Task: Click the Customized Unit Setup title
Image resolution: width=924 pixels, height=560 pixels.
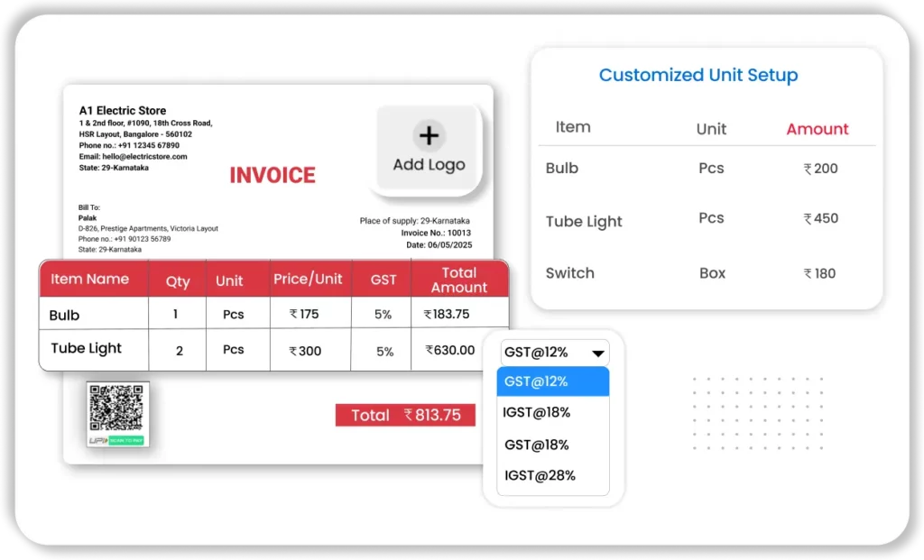Action: coord(698,75)
